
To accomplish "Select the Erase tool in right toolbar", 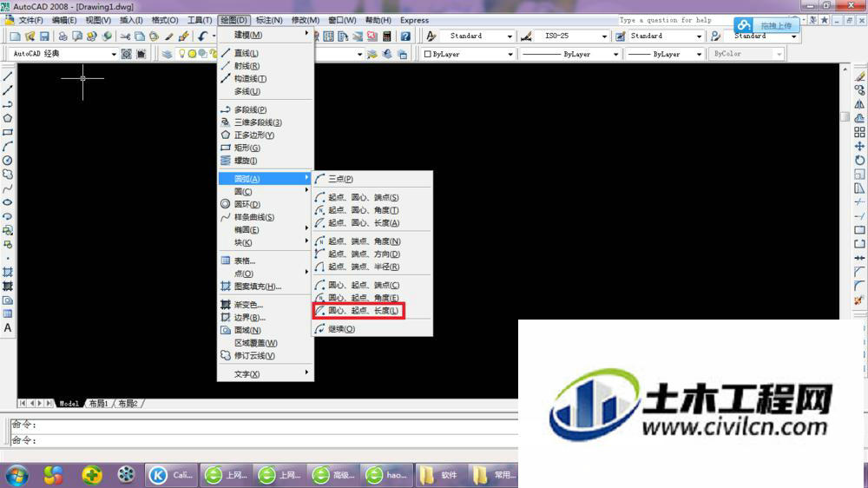I will 859,76.
